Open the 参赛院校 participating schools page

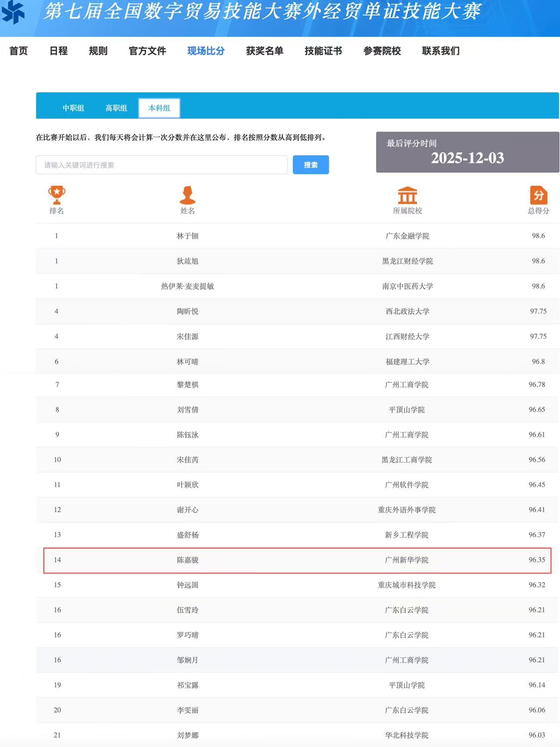coord(382,51)
